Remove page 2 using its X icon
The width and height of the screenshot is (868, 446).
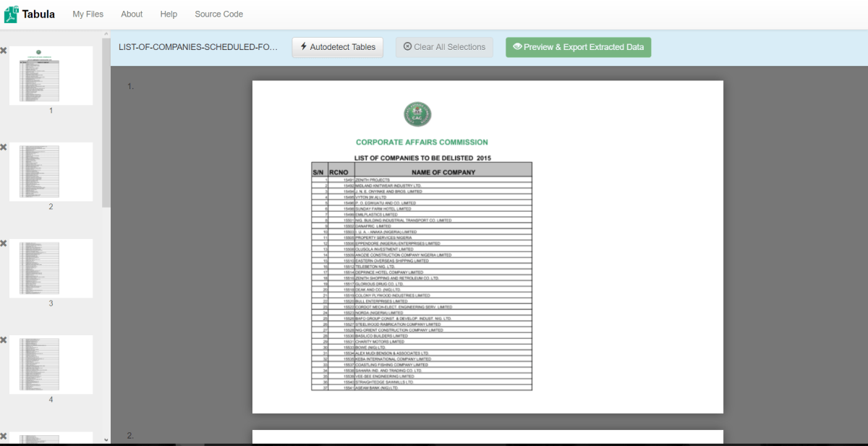tap(4, 147)
